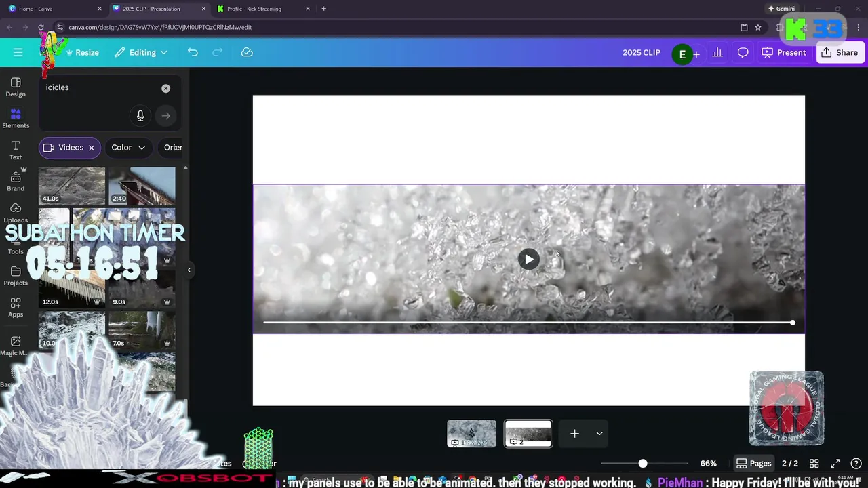Viewport: 868px width, 488px height.
Task: Expand the Editing mode dropdown
Action: [x=141, y=52]
